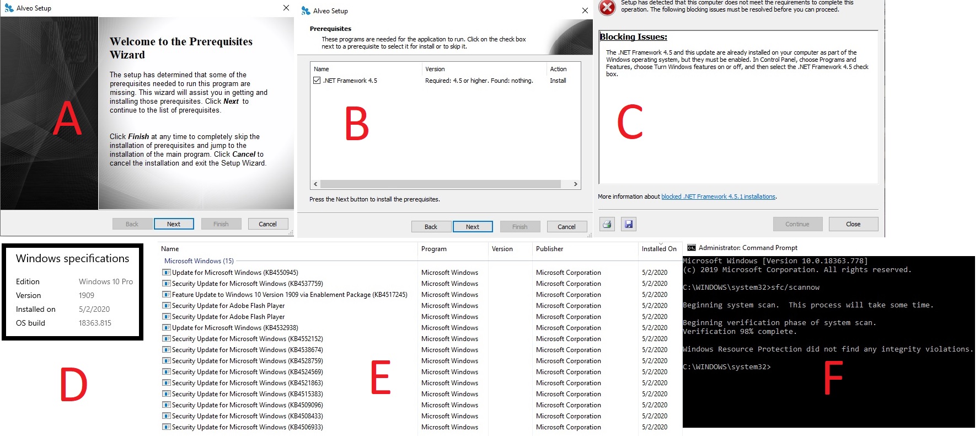The height and width of the screenshot is (436, 980).
Task: Click Cancel in the Welcome wizard window
Action: [268, 224]
